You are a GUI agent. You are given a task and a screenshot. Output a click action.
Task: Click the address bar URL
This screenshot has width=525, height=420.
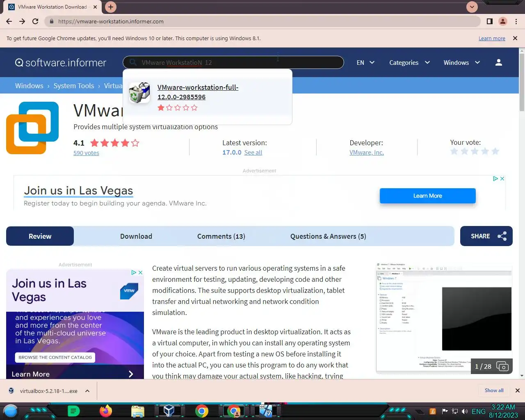point(111,21)
